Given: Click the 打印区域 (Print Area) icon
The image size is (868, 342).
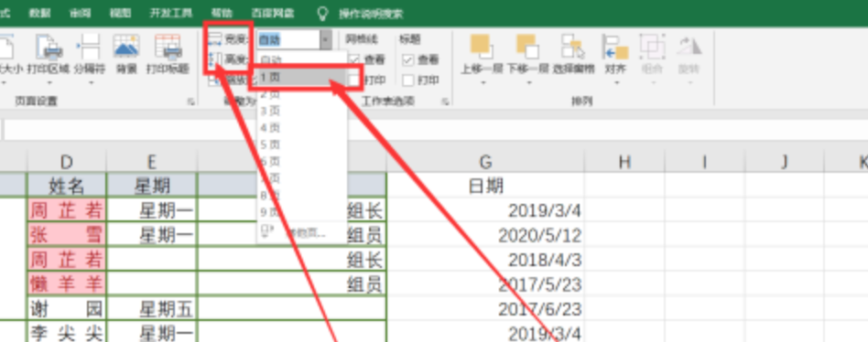Looking at the screenshot, I should 49,47.
